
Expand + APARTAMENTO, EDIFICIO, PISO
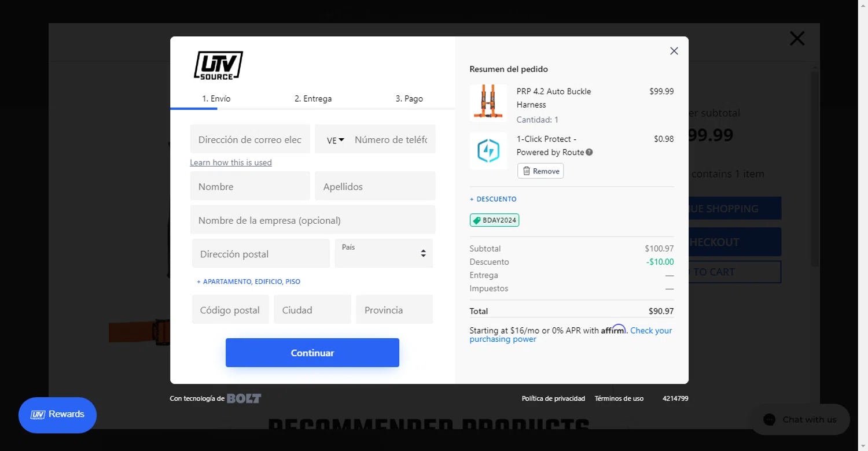[x=249, y=282]
